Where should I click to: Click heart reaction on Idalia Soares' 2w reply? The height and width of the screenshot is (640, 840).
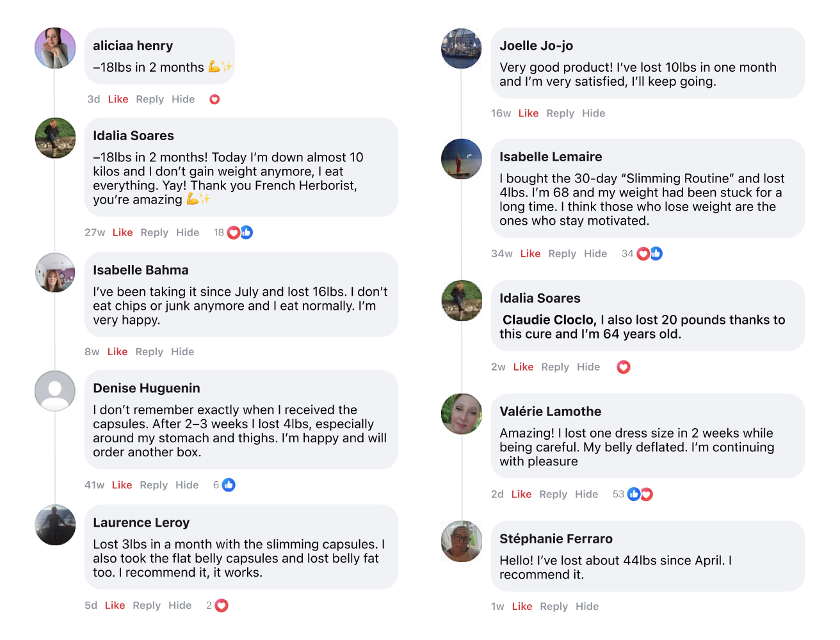[x=623, y=367]
